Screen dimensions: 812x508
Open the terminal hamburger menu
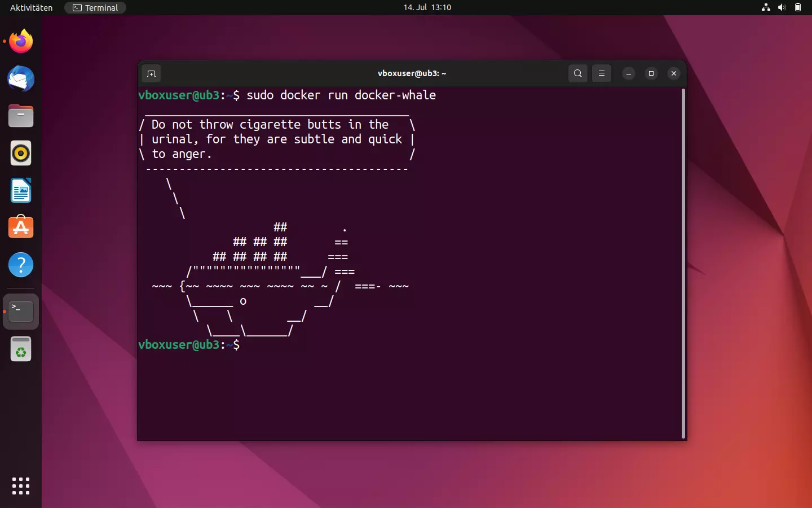coord(602,73)
